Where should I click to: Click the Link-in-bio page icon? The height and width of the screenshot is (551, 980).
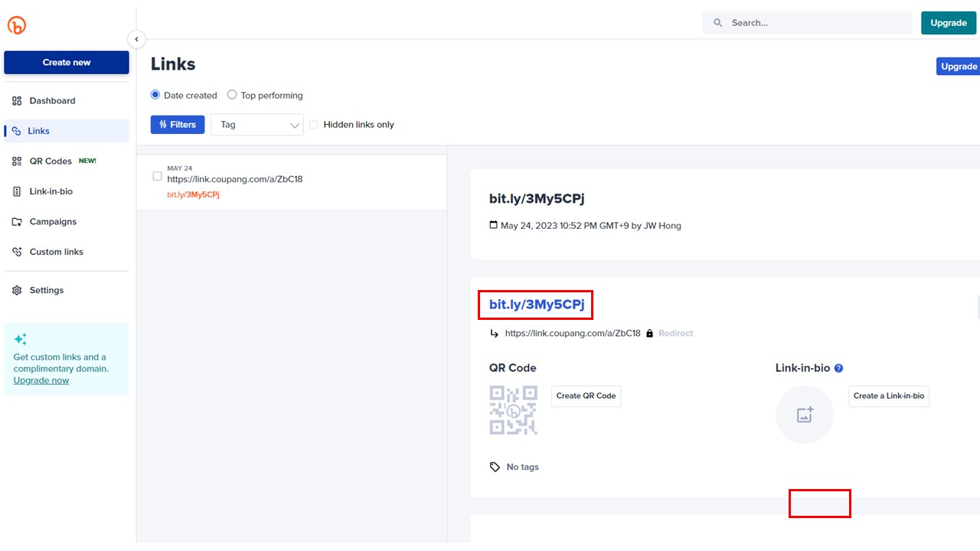pyautogui.click(x=17, y=191)
